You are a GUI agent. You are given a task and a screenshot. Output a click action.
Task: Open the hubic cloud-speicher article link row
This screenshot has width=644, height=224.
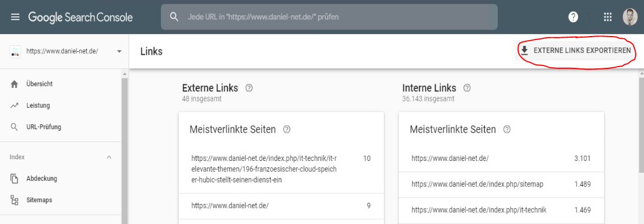click(x=281, y=169)
